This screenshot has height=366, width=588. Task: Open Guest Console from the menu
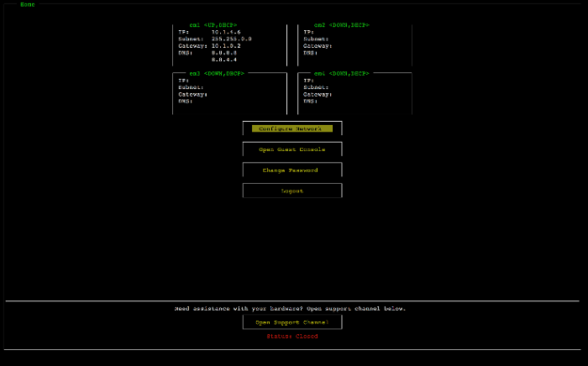291,149
